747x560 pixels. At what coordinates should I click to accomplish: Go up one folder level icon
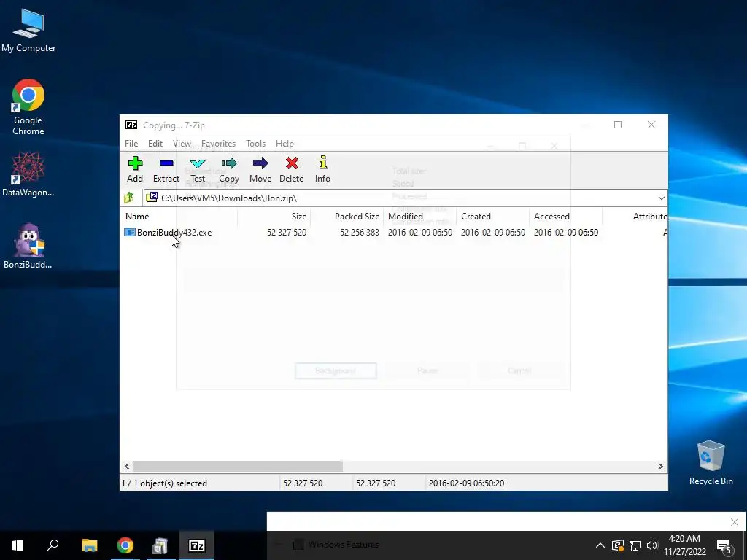pyautogui.click(x=128, y=198)
